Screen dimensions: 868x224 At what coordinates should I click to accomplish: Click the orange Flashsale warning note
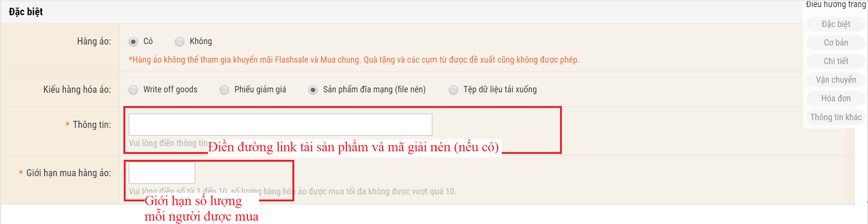coord(354,60)
